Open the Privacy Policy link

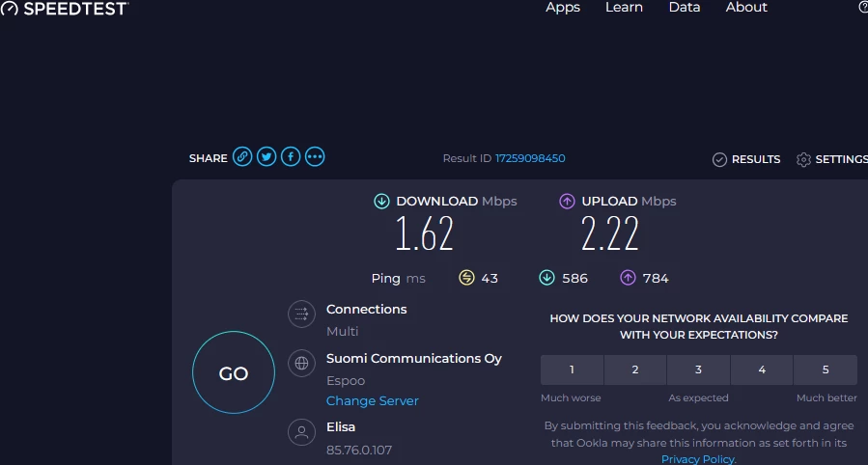coord(699,459)
